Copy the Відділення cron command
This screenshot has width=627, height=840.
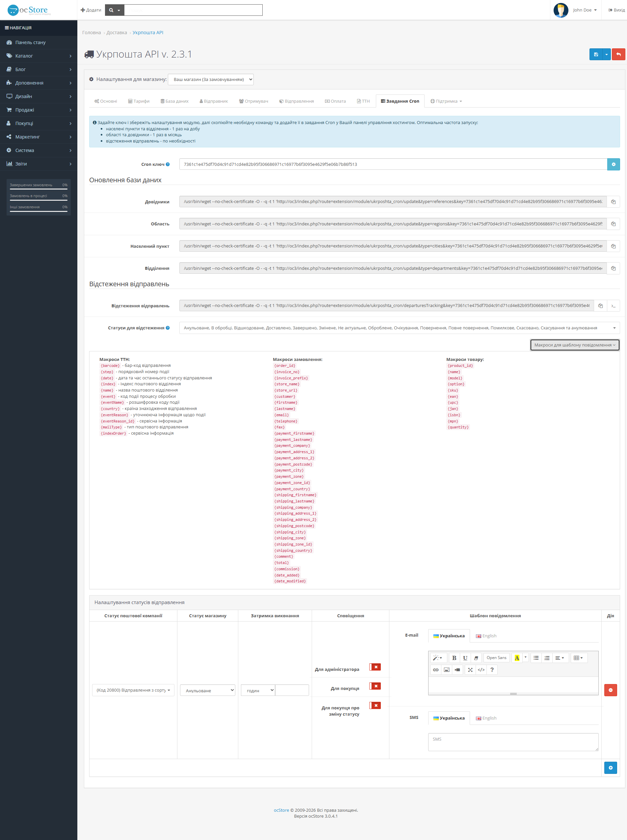click(x=613, y=268)
